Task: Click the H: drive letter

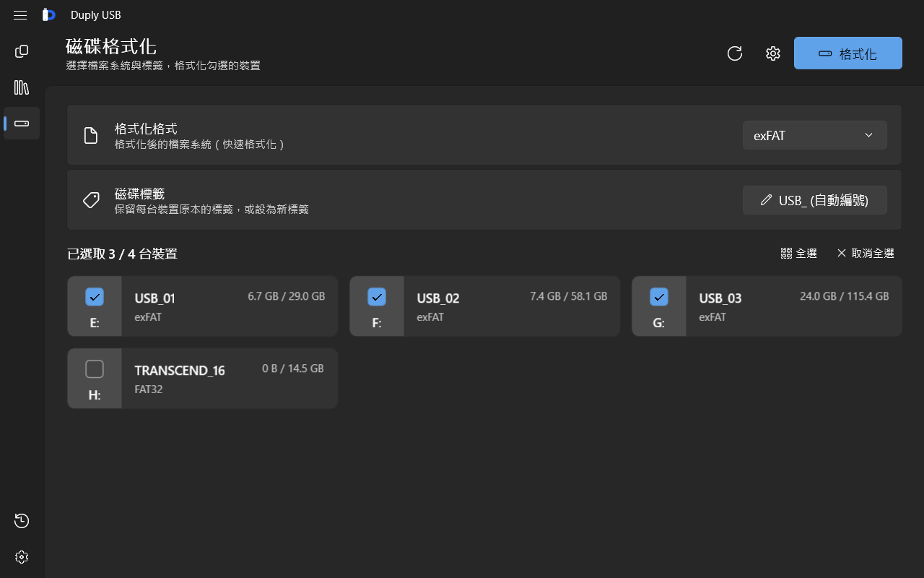Action: point(95,395)
